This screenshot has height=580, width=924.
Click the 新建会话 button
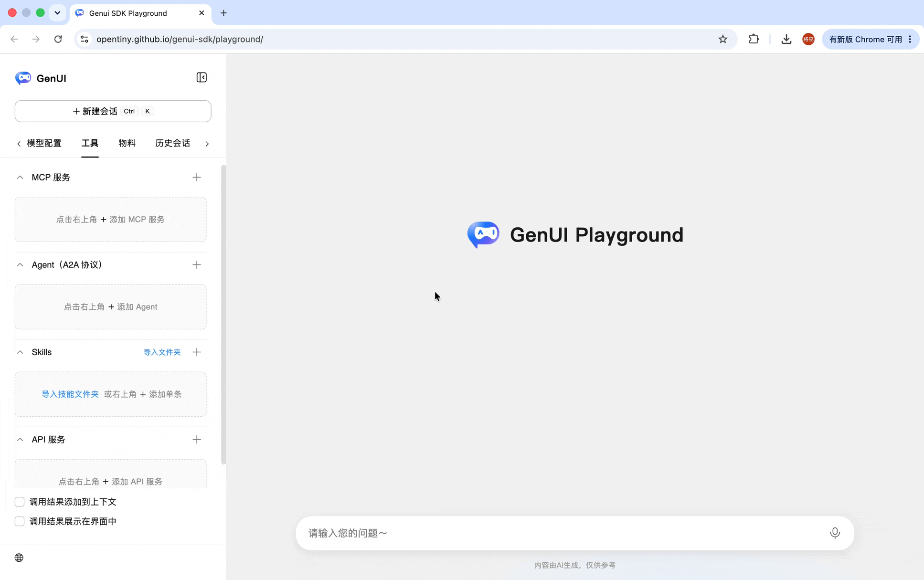113,111
